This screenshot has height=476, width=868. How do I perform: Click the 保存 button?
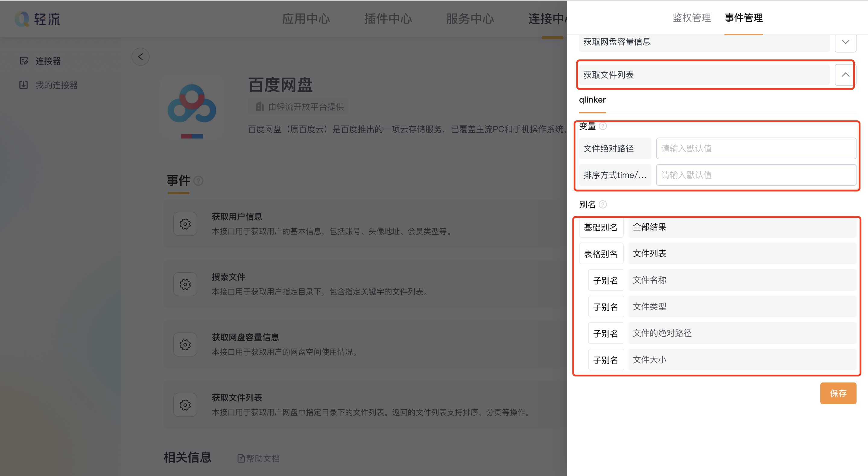(x=838, y=393)
